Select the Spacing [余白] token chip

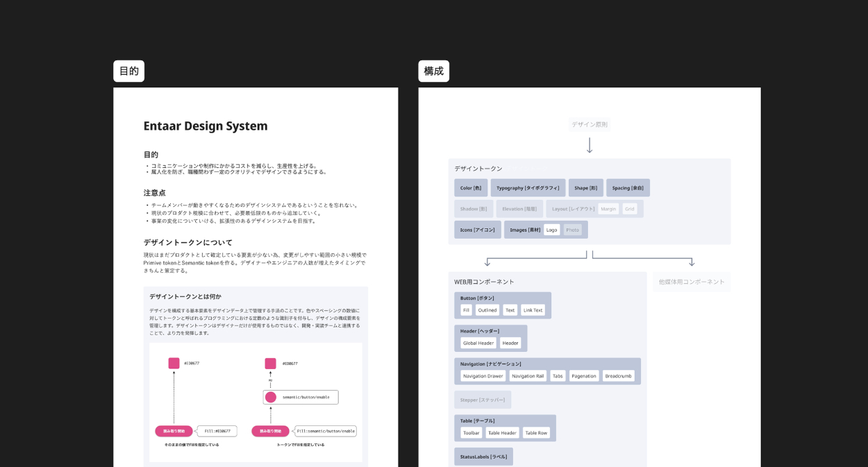point(628,188)
